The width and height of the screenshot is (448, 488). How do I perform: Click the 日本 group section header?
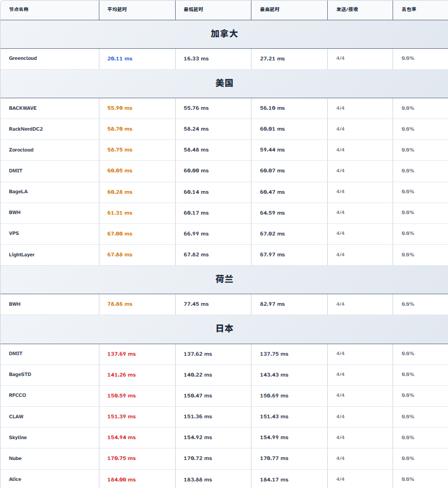pyautogui.click(x=224, y=329)
